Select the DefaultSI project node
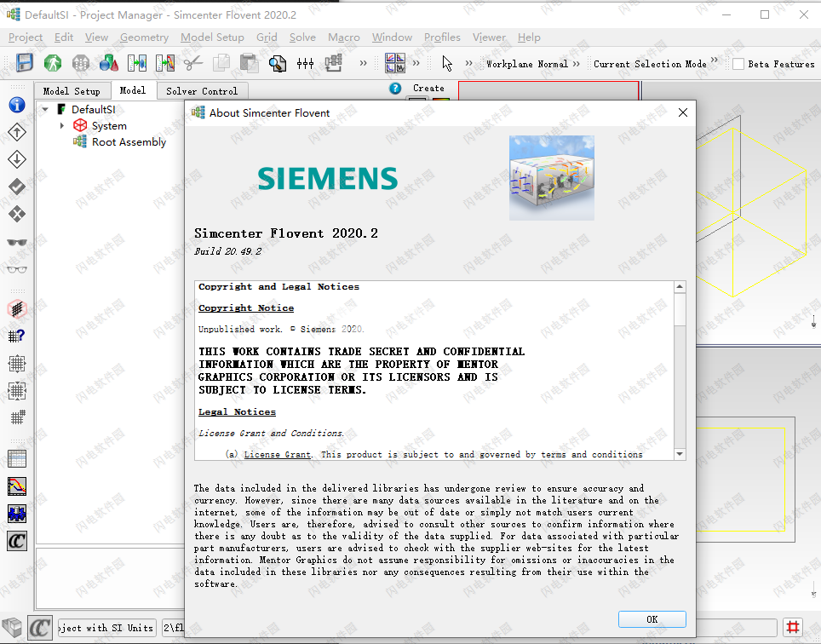Viewport: 821px width, 644px height. [x=93, y=109]
